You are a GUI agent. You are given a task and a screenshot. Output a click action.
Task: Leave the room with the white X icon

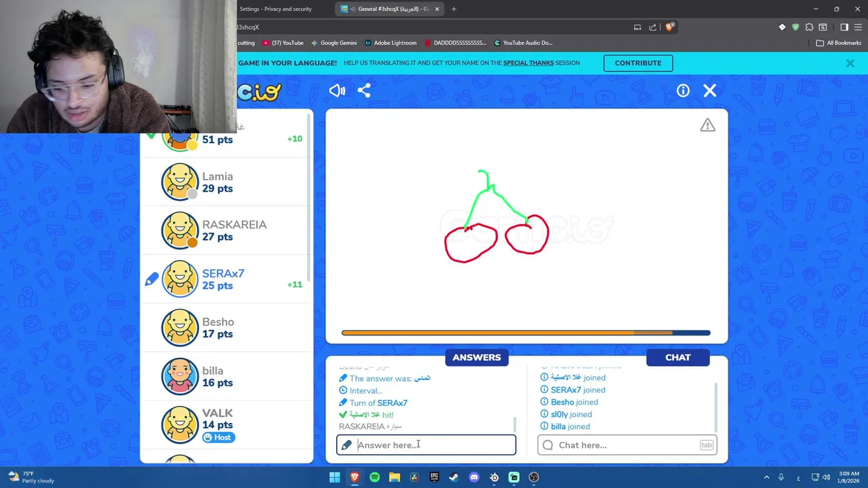pos(710,91)
